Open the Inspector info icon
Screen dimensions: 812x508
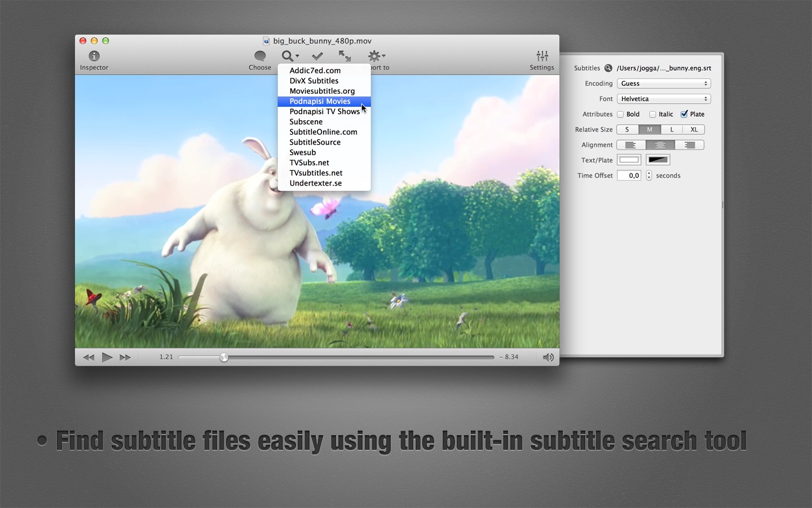[94, 56]
